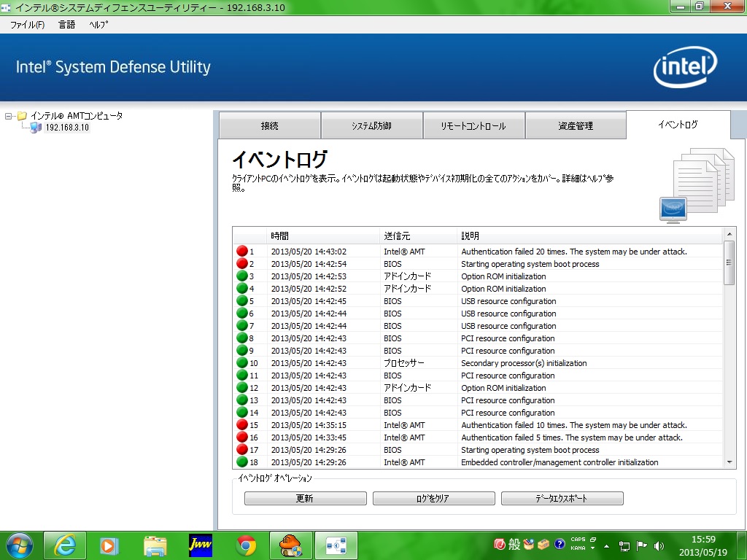Collapse the インテル AMTコンピュータ tree node

(8, 116)
